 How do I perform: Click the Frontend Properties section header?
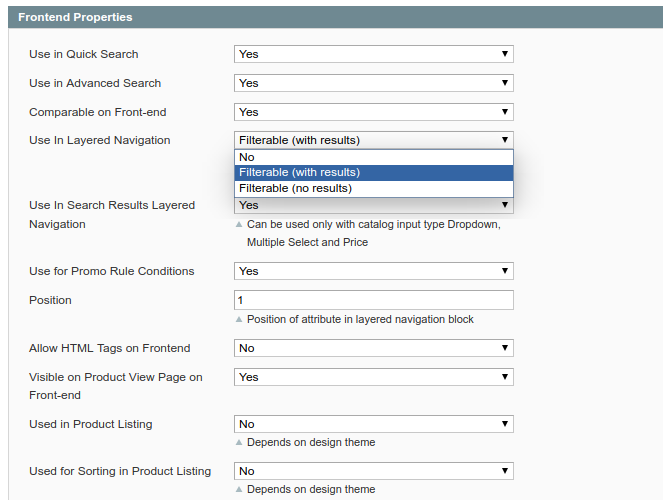tap(76, 17)
